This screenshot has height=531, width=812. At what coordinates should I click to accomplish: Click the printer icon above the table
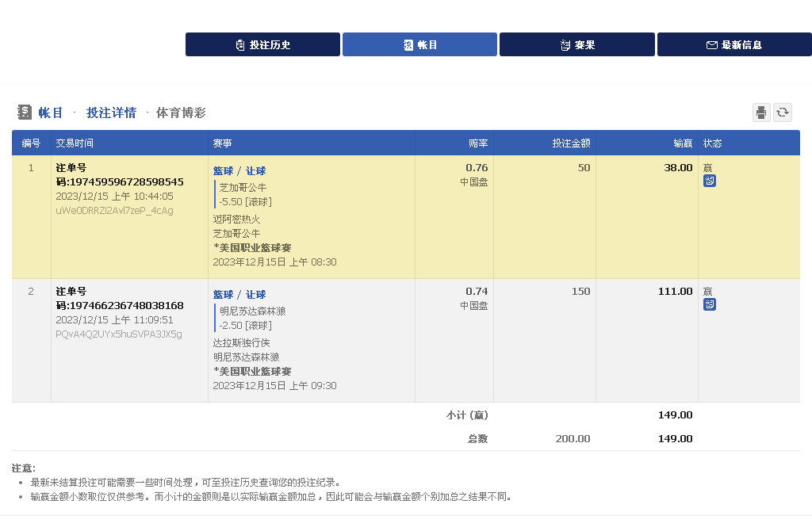[x=761, y=113]
